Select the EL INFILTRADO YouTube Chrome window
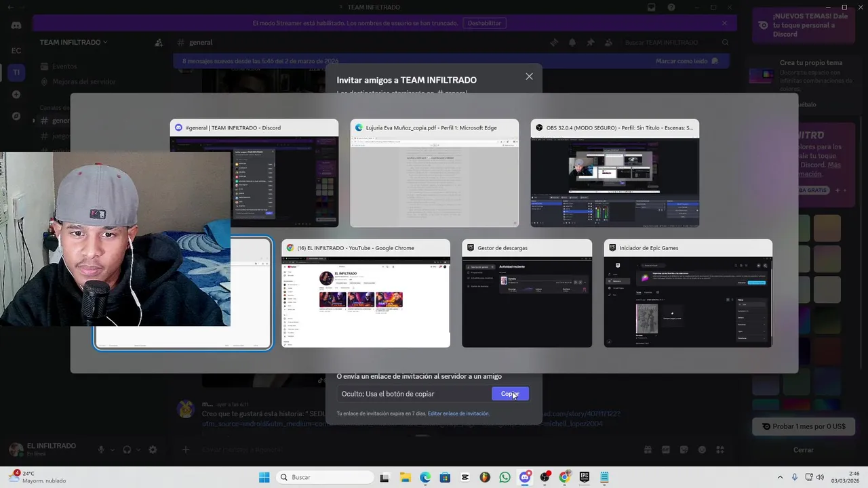The height and width of the screenshot is (488, 868). [366, 293]
